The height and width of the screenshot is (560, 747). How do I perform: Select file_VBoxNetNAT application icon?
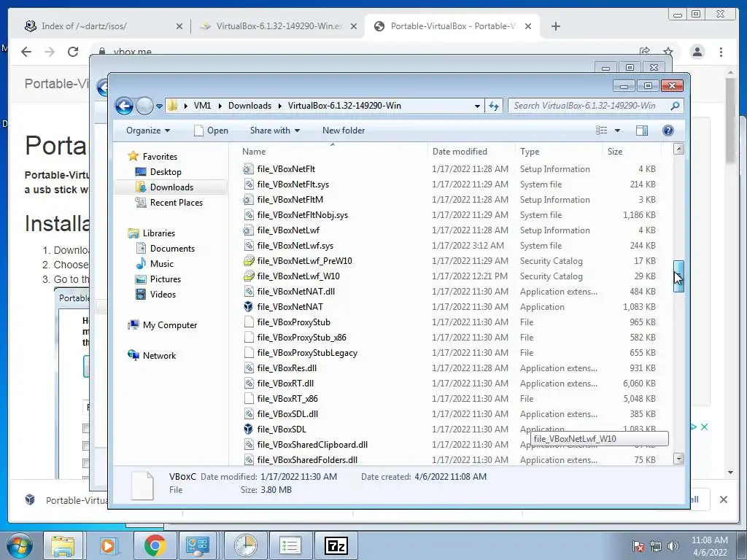click(x=248, y=307)
